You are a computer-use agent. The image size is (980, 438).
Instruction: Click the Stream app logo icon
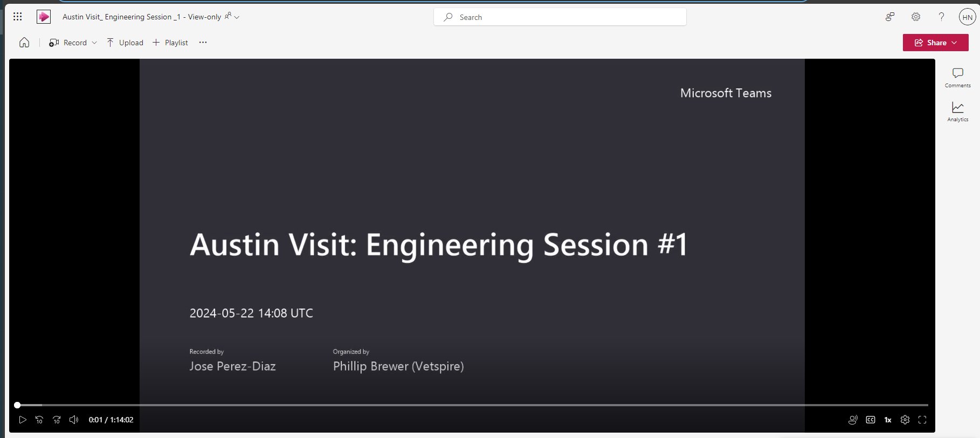(44, 17)
